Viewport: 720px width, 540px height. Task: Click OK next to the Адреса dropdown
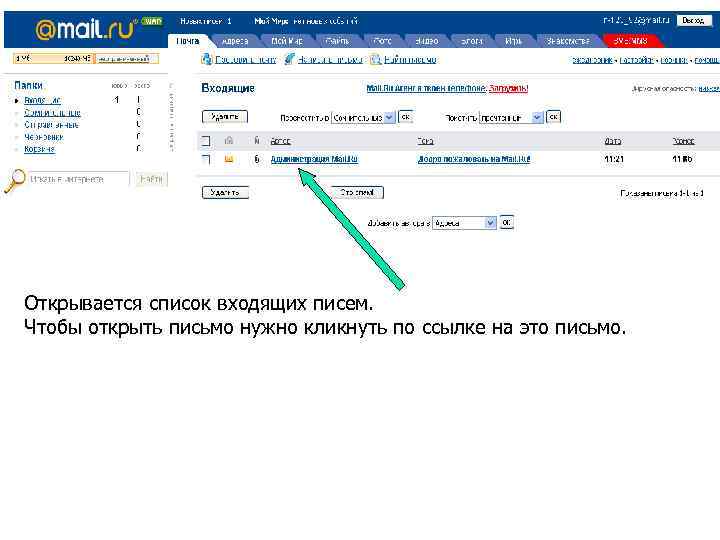pyautogui.click(x=506, y=223)
